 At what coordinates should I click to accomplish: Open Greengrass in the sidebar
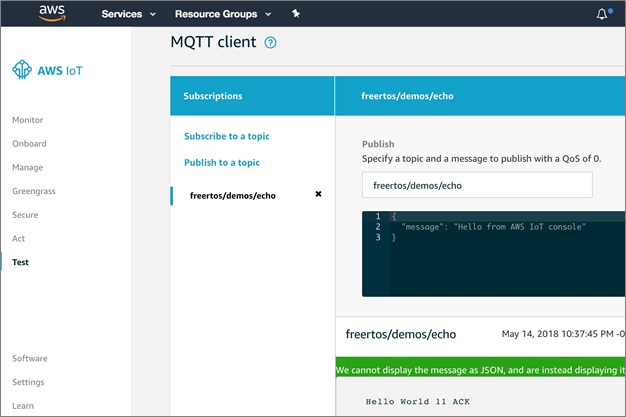click(34, 191)
